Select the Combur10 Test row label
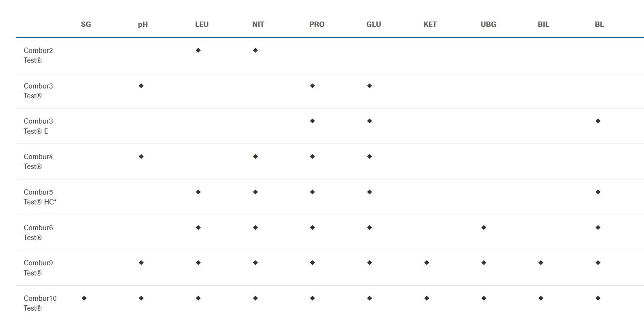Screen dimensions: 644x321 click(40, 303)
